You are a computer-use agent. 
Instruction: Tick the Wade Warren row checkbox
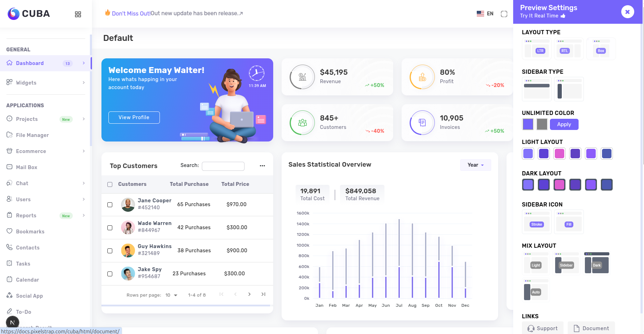tap(110, 228)
